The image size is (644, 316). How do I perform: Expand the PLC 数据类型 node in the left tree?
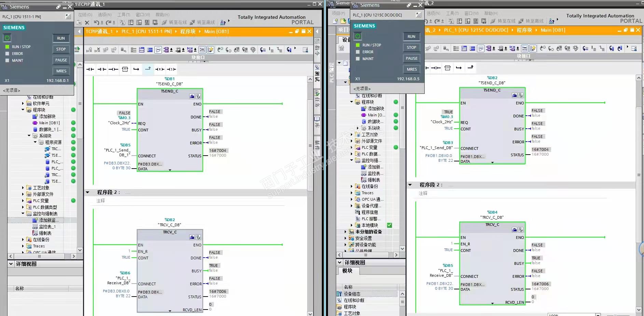pos(23,207)
